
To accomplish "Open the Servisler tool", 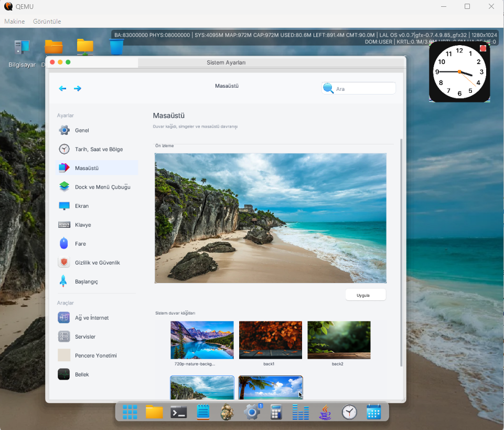I will [x=96, y=337].
